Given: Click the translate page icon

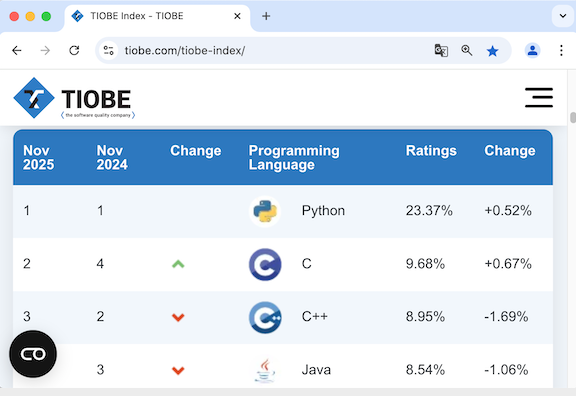Looking at the screenshot, I should click(x=441, y=50).
